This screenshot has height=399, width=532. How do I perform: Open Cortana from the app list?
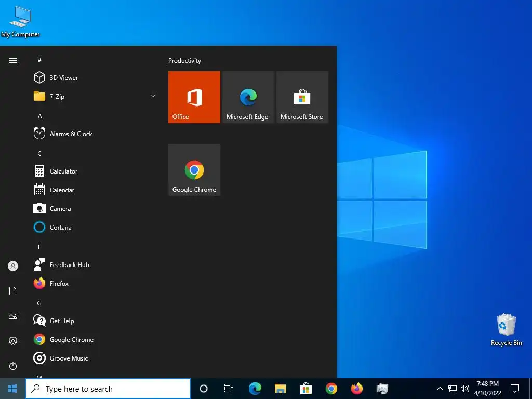click(x=95, y=227)
